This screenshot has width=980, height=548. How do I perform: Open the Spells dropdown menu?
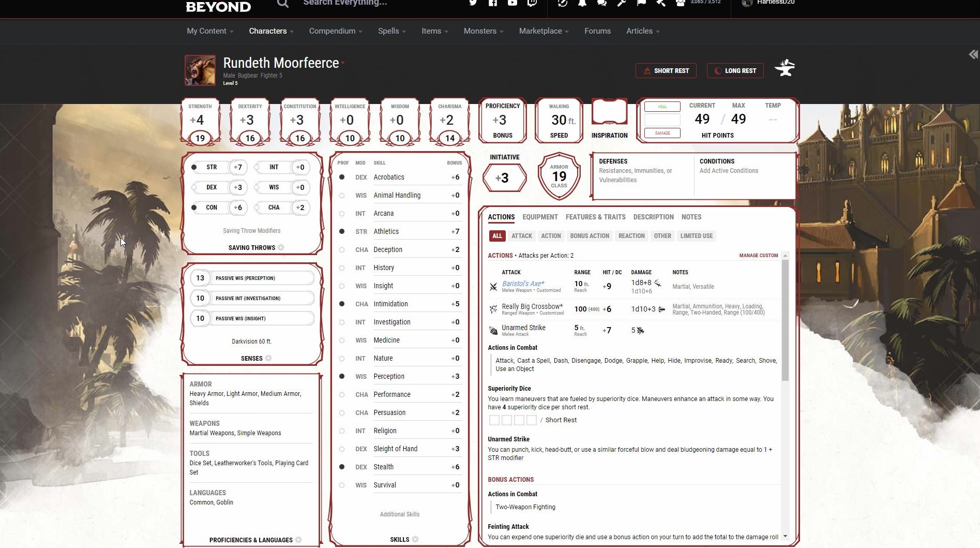coord(391,31)
